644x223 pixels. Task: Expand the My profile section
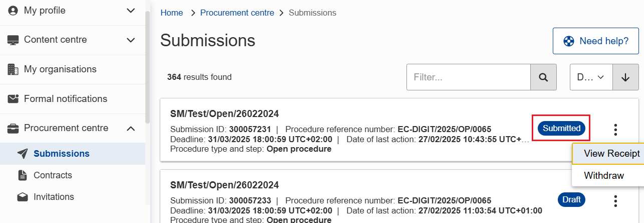point(131,11)
